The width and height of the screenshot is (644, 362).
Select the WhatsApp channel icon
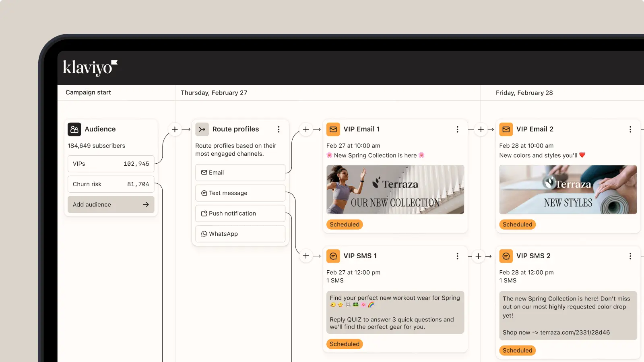pos(203,234)
